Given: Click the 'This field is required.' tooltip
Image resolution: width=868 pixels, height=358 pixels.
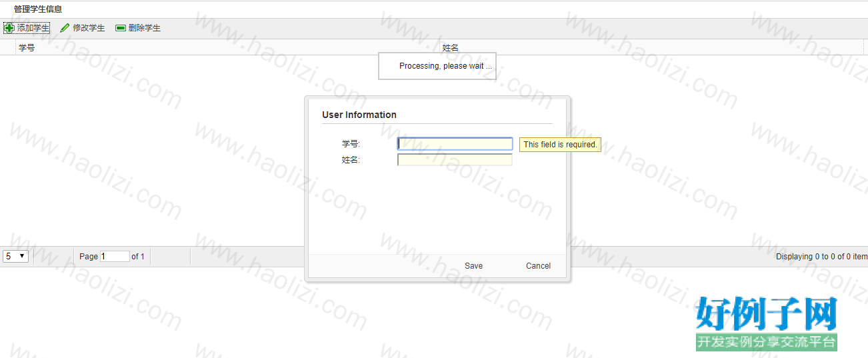Looking at the screenshot, I should [x=560, y=145].
